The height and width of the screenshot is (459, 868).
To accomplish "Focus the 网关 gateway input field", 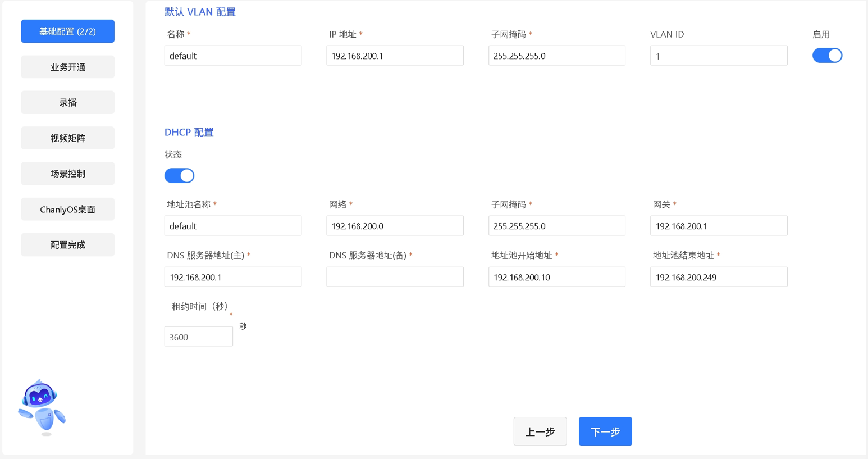I will 718,226.
